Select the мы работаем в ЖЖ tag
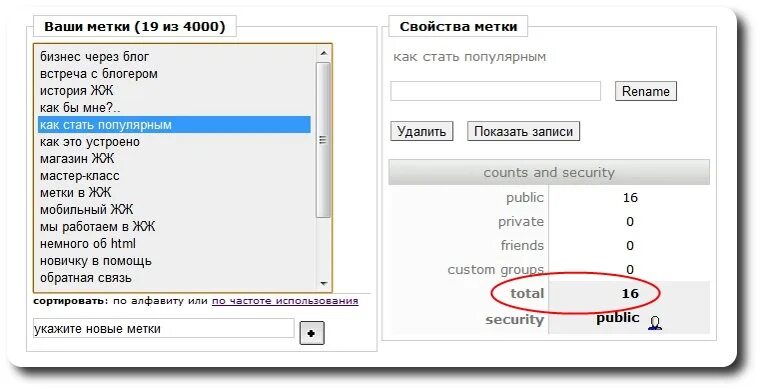This screenshot has width=760, height=390. tap(174, 226)
